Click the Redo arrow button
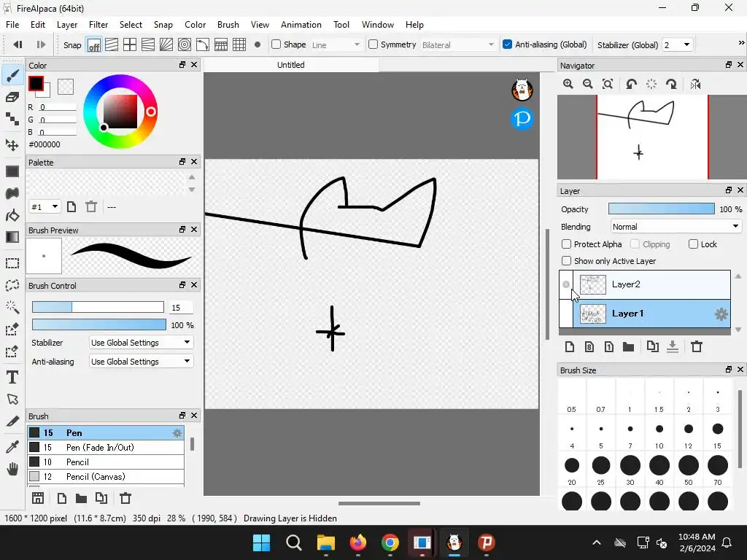 point(41,44)
